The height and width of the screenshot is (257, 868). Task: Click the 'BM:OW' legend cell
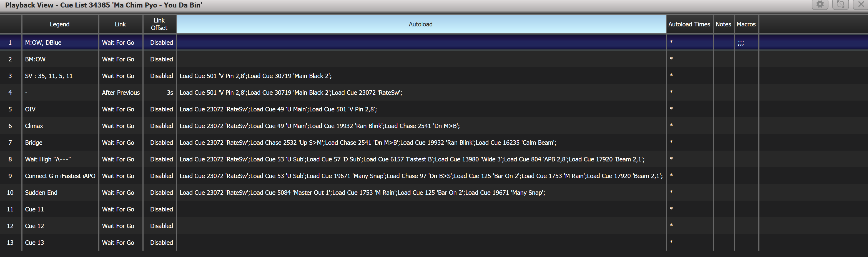pyautogui.click(x=60, y=59)
